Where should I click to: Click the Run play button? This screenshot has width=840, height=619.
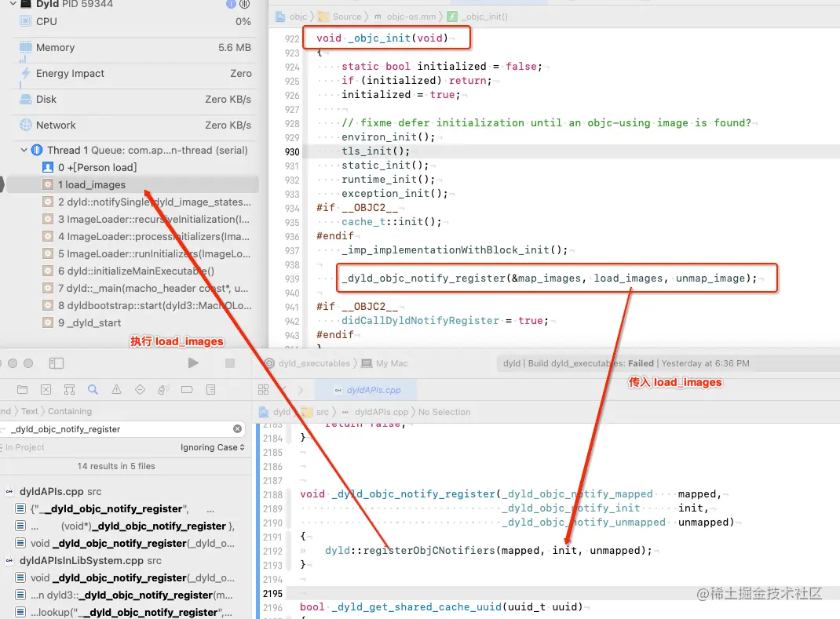(193, 363)
